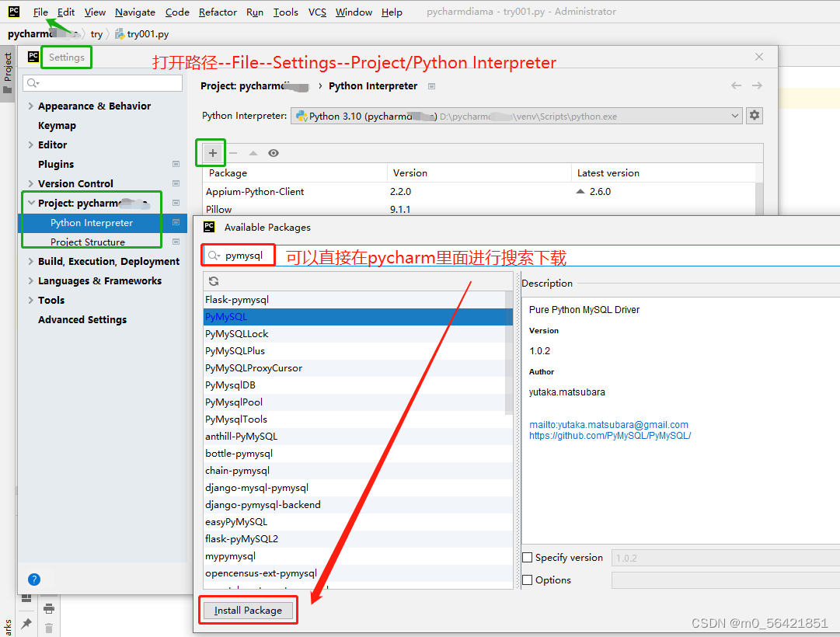Viewport: 840px width, 637px height.
Task: Select Plugins in settings tree
Action: pos(56,164)
